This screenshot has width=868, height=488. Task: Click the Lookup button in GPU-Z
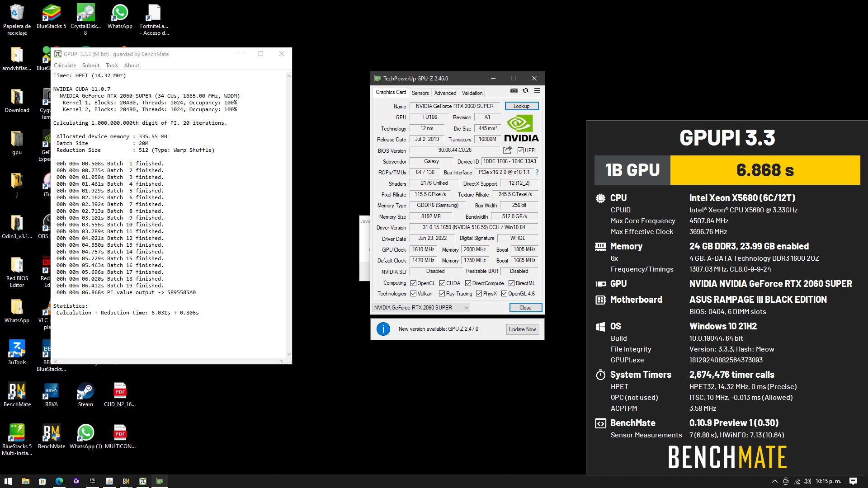521,106
